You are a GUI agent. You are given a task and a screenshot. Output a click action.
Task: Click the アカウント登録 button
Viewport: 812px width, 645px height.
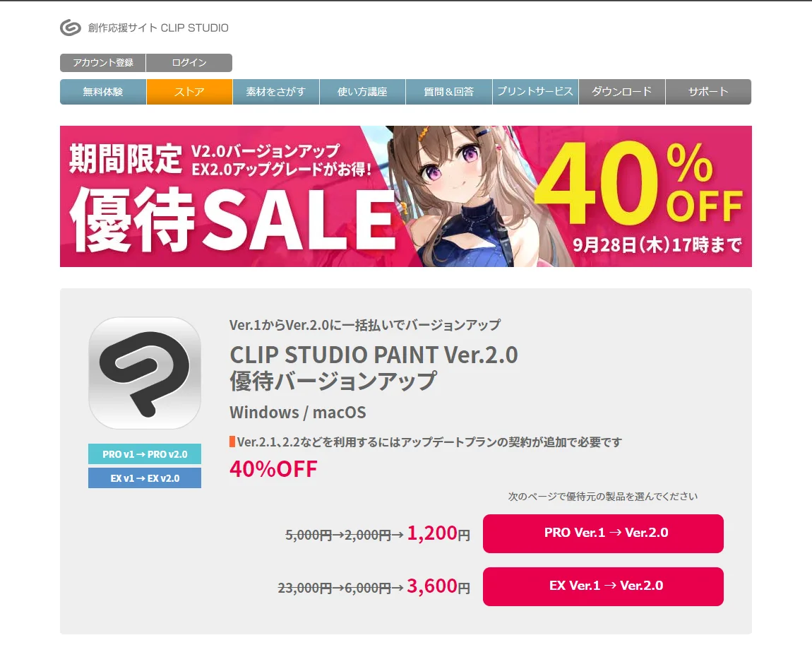pyautogui.click(x=103, y=63)
